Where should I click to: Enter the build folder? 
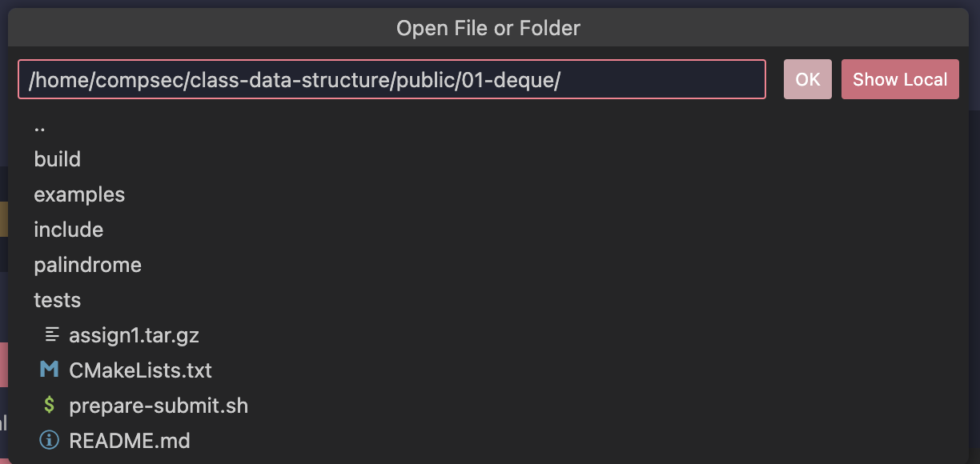click(57, 159)
